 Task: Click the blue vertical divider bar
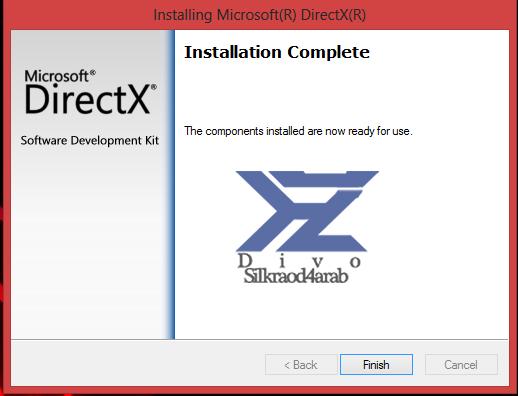[x=171, y=184]
